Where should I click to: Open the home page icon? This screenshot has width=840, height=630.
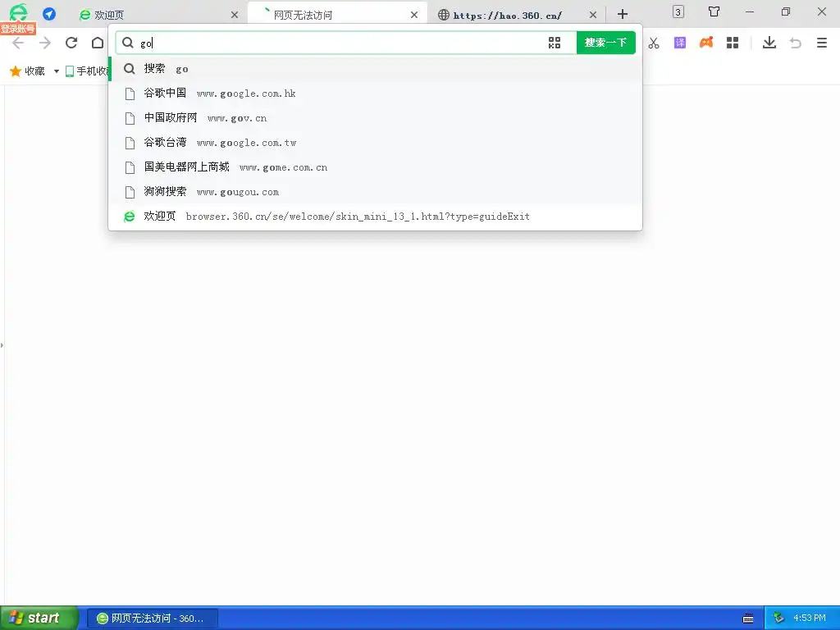pos(98,43)
